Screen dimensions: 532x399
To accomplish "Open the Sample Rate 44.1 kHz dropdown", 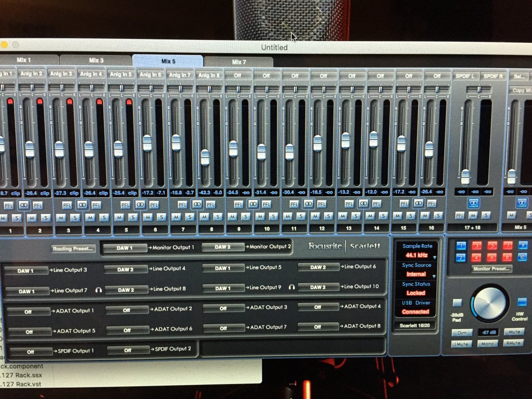I will [x=417, y=255].
